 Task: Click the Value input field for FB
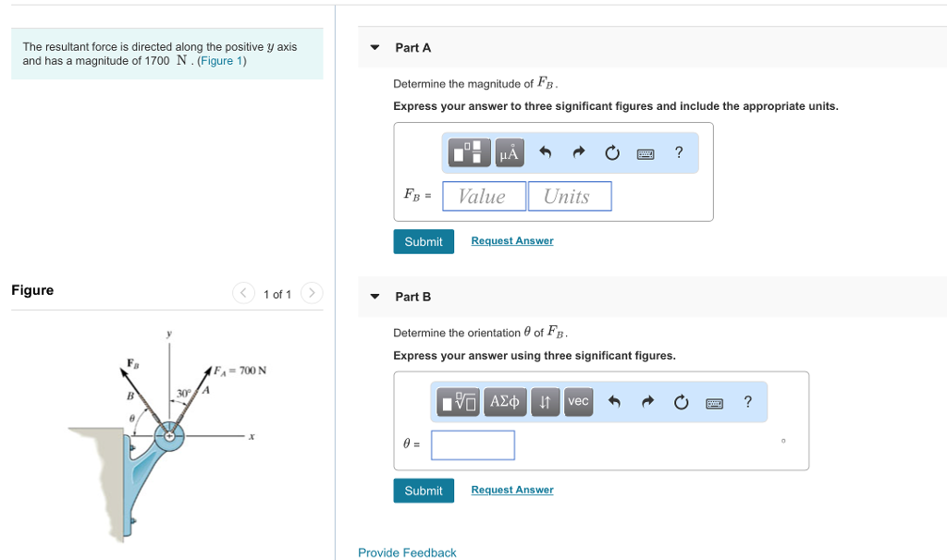(484, 196)
